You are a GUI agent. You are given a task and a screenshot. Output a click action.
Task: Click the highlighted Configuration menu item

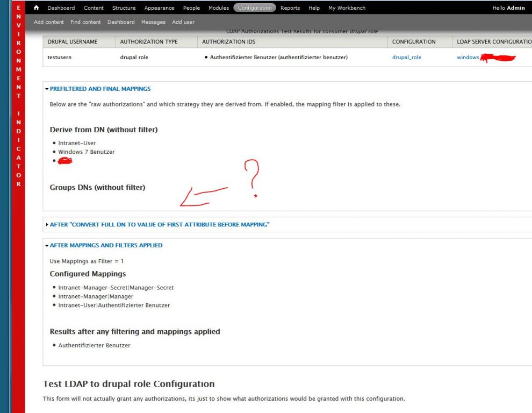255,8
